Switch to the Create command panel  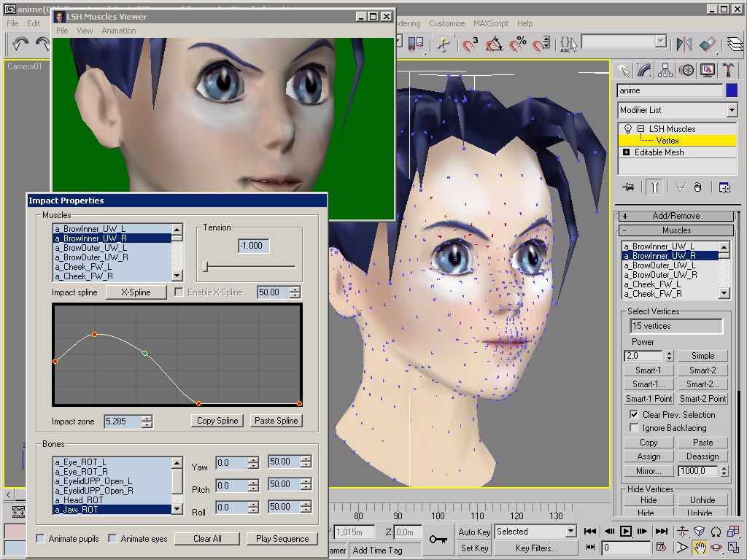[x=624, y=71]
